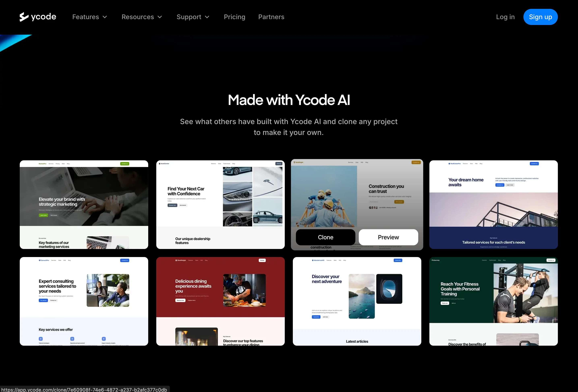Image resolution: width=578 pixels, height=392 pixels.
Task: Open the FitJourney fitness template thumbnail
Action: click(493, 301)
